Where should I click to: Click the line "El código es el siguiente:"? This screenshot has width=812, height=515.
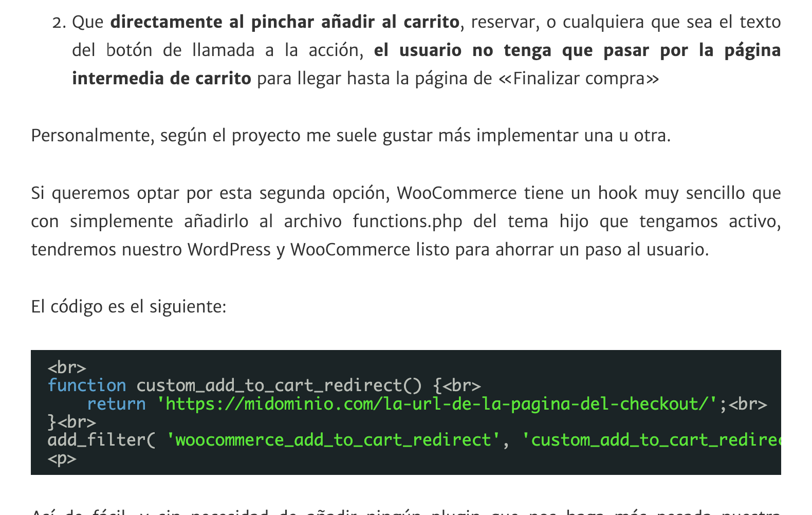tap(129, 307)
